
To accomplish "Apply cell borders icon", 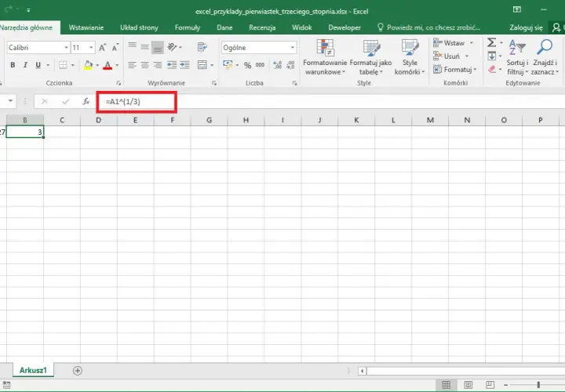I will tap(63, 65).
